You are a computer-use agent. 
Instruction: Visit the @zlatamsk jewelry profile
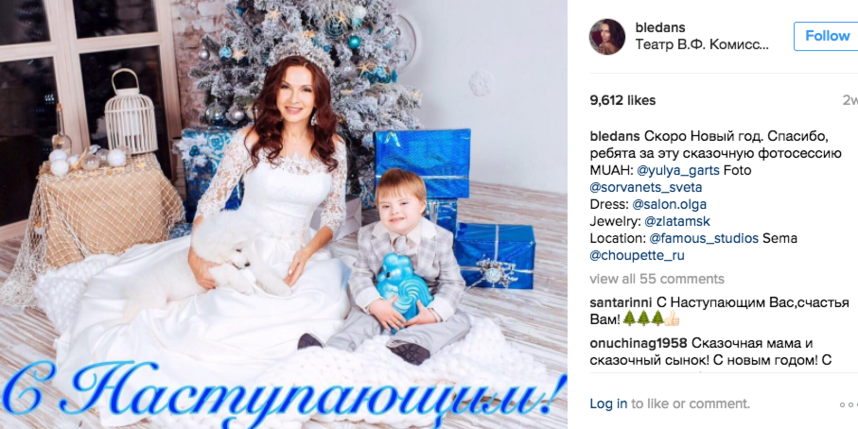point(679,222)
